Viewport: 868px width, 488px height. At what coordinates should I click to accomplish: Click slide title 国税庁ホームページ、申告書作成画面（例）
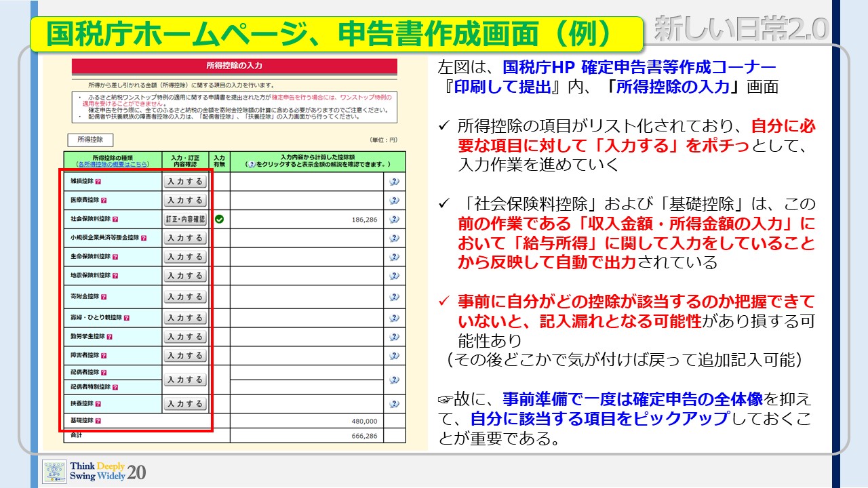tap(336, 35)
